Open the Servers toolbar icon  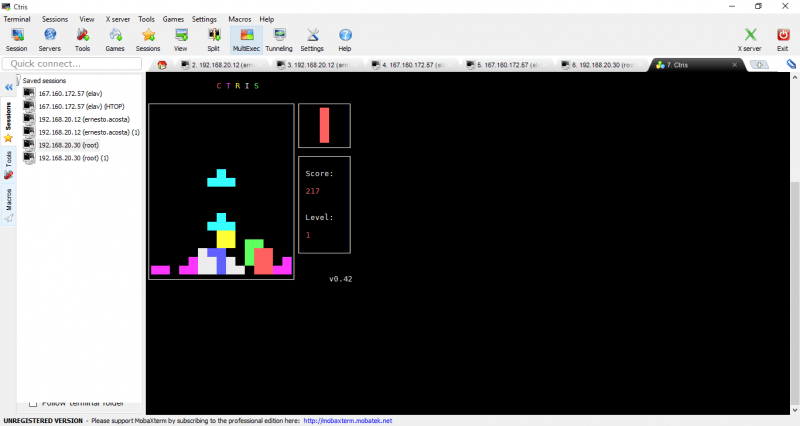49,38
